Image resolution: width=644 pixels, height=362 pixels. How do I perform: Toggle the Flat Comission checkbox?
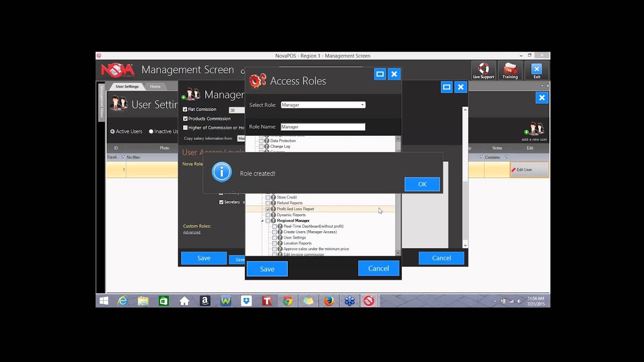click(185, 109)
